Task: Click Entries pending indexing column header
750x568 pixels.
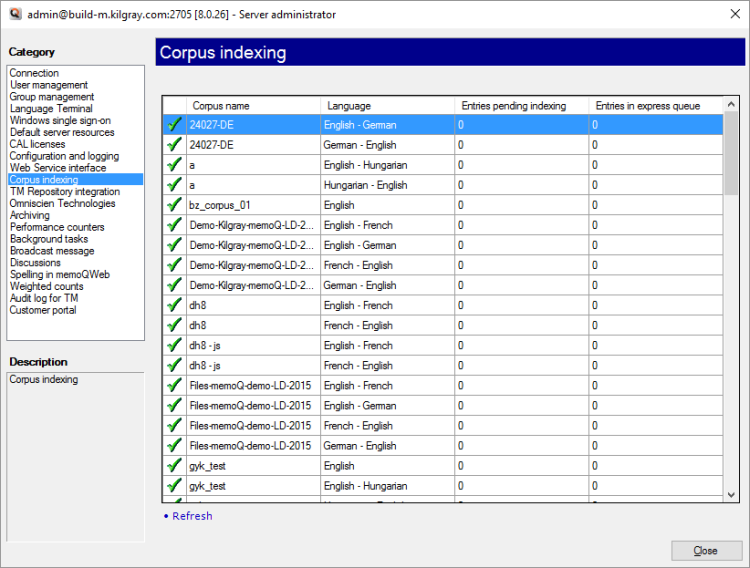Action: (x=521, y=105)
